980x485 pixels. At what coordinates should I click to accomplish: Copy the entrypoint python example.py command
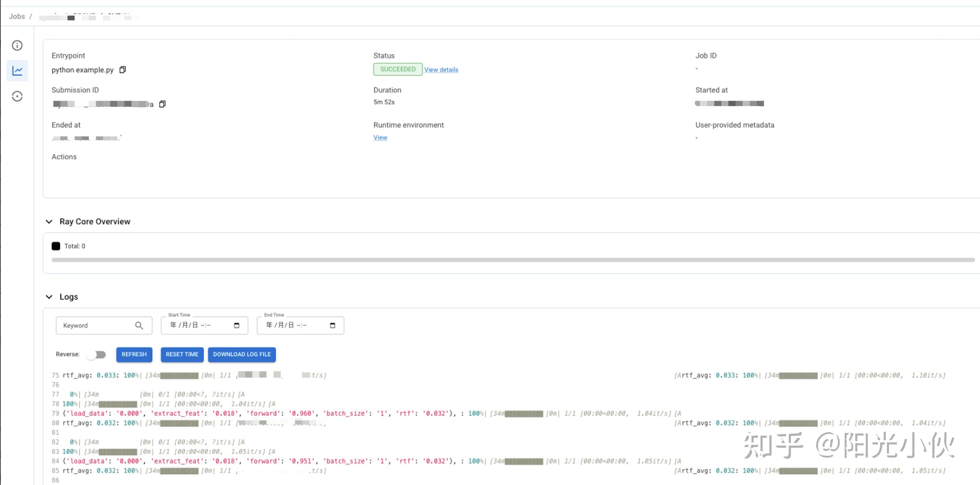click(123, 70)
